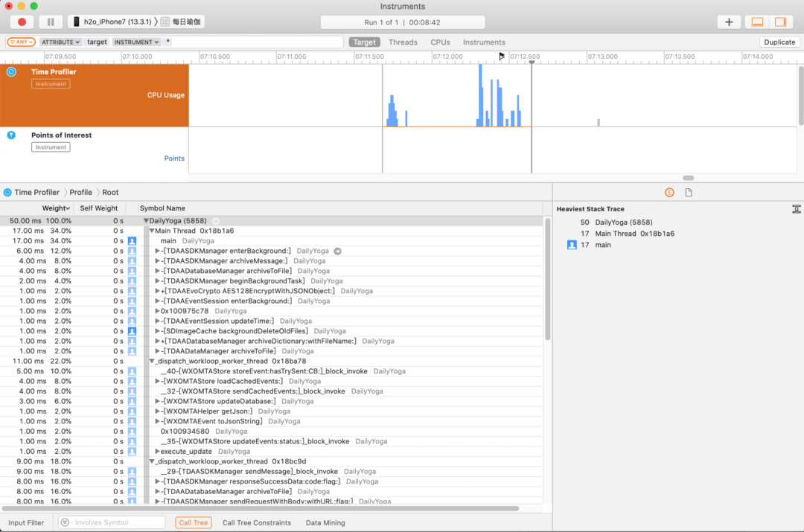Sort by the Weight column header
This screenshot has height=532, width=804.
click(55, 208)
